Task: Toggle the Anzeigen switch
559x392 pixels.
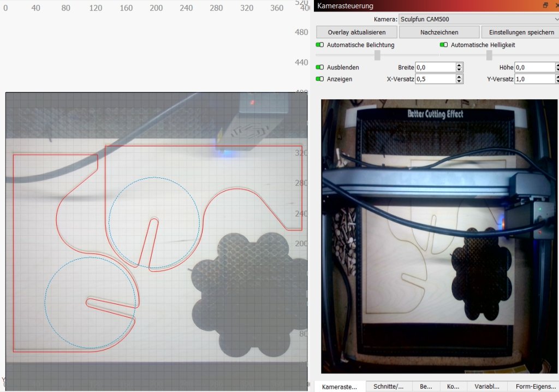Action: pos(320,79)
